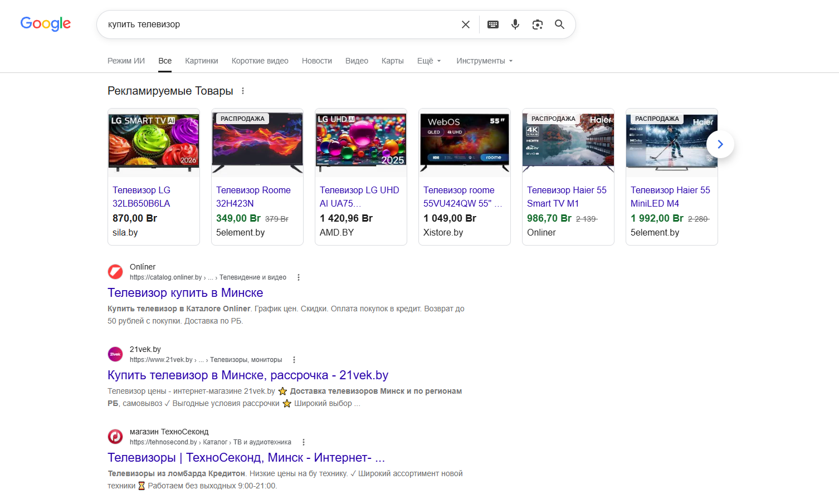Open the Телевизор LG 32LB650B6LA product link
Image resolution: width=839 pixels, height=504 pixels.
pyautogui.click(x=142, y=197)
